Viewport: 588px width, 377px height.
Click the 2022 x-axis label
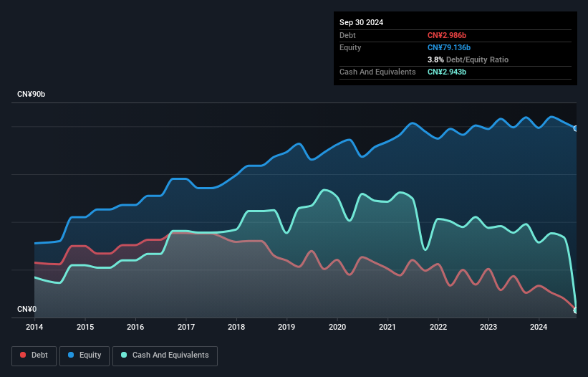click(x=438, y=327)
